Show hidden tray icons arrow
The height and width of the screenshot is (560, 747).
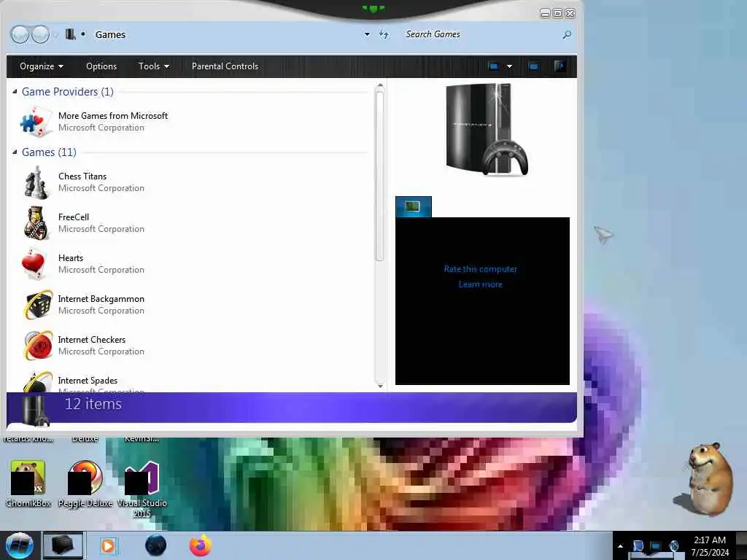click(620, 546)
